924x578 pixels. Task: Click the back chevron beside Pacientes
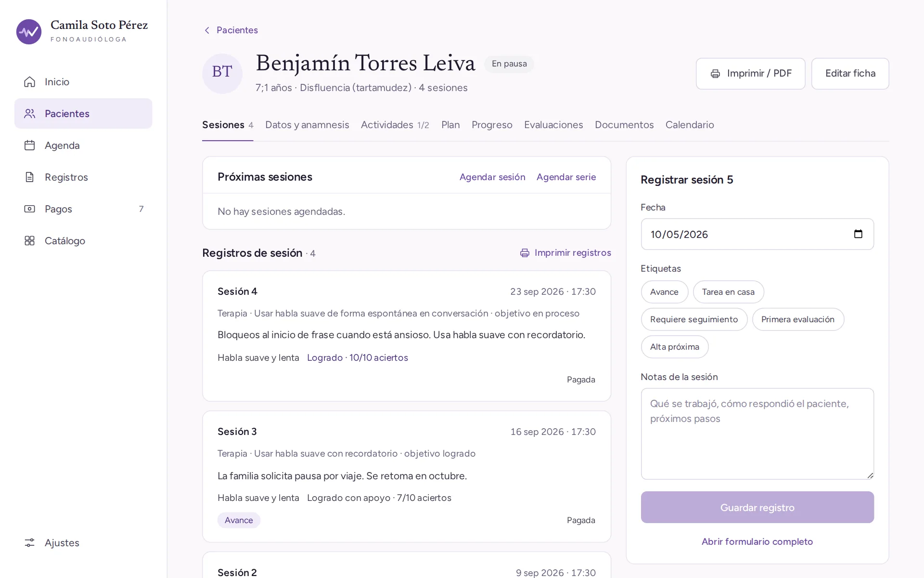pyautogui.click(x=207, y=30)
